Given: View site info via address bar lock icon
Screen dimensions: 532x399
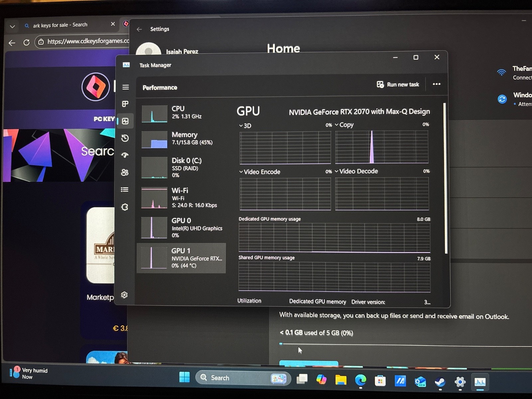Looking at the screenshot, I should pyautogui.click(x=41, y=42).
